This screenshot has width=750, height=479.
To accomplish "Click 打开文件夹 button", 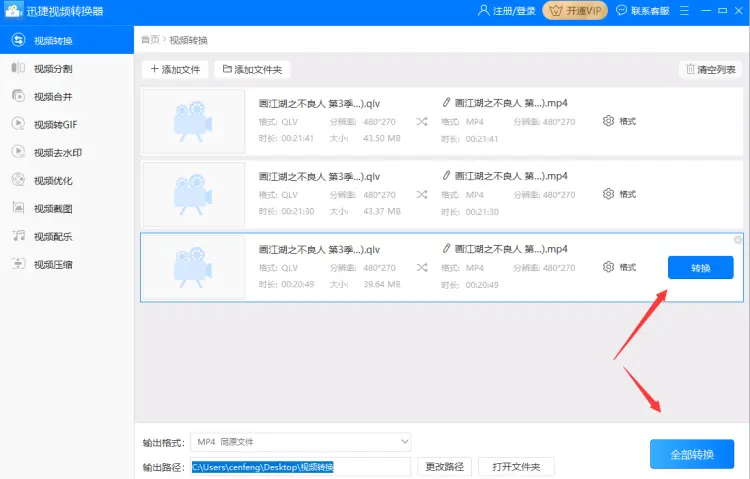I will [x=516, y=467].
